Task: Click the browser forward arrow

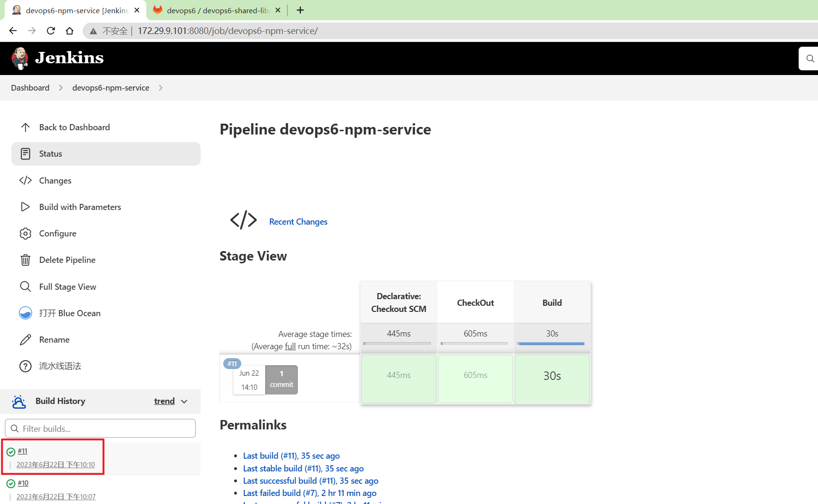Action: pyautogui.click(x=32, y=31)
